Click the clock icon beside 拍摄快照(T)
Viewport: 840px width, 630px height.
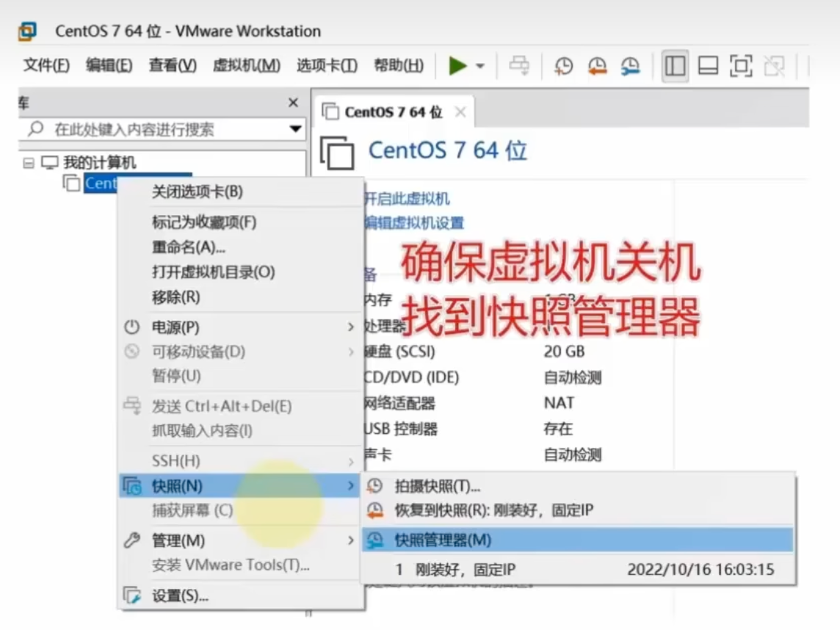pyautogui.click(x=375, y=486)
